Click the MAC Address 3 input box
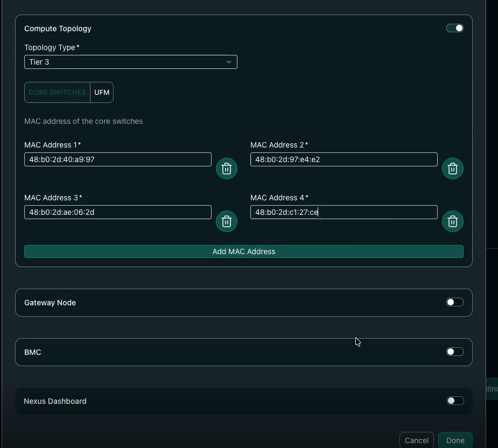The height and width of the screenshot is (448, 498). pyautogui.click(x=117, y=212)
